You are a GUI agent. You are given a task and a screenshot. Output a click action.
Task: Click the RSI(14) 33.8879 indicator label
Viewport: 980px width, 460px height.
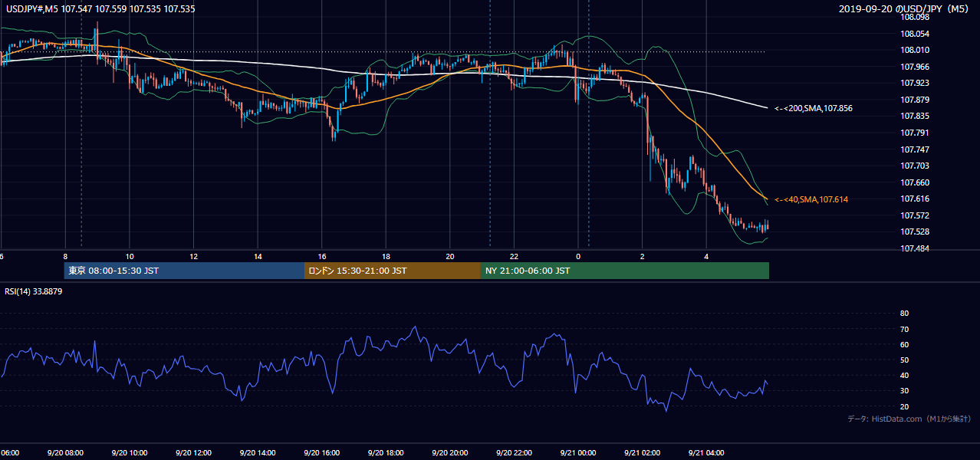(32, 291)
